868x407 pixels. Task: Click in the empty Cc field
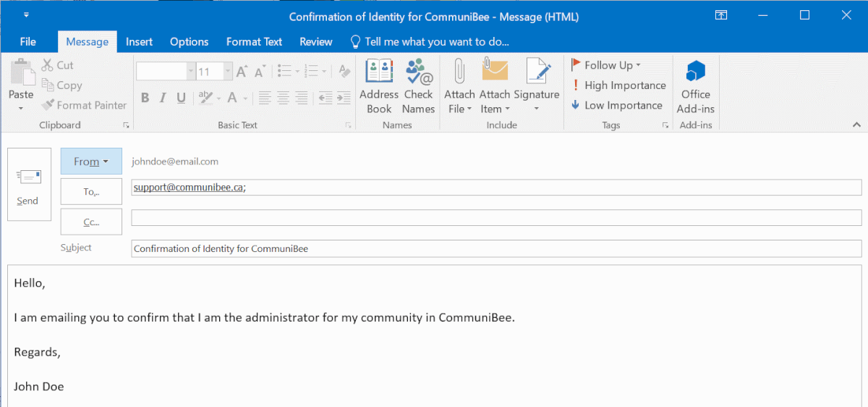pos(496,218)
